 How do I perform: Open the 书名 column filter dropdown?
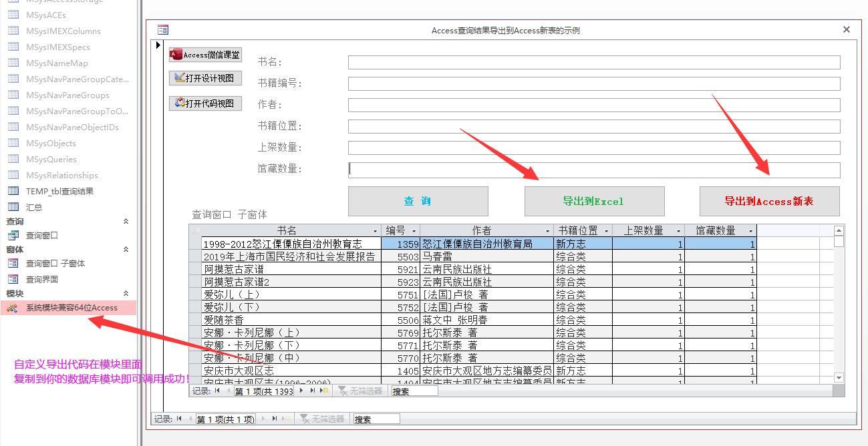(375, 231)
